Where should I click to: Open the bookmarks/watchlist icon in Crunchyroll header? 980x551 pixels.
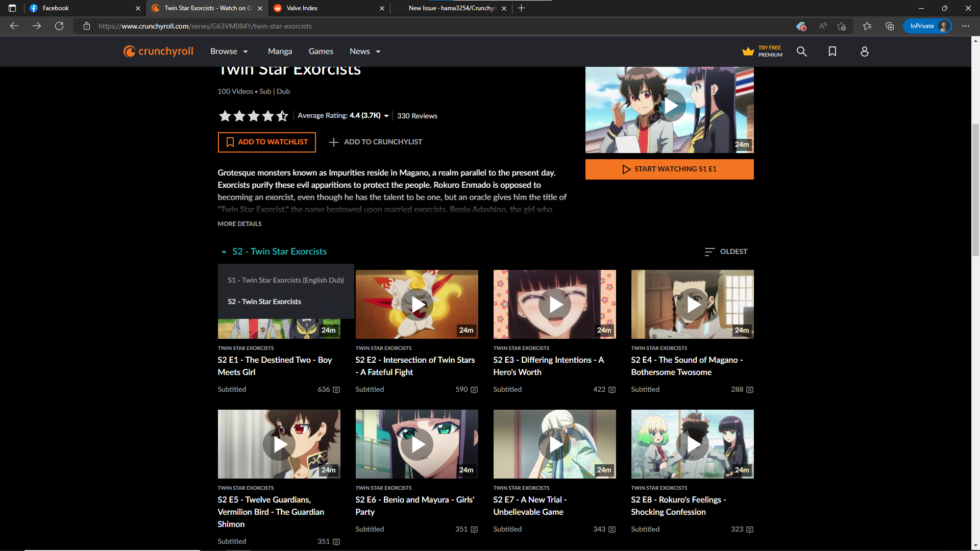832,51
